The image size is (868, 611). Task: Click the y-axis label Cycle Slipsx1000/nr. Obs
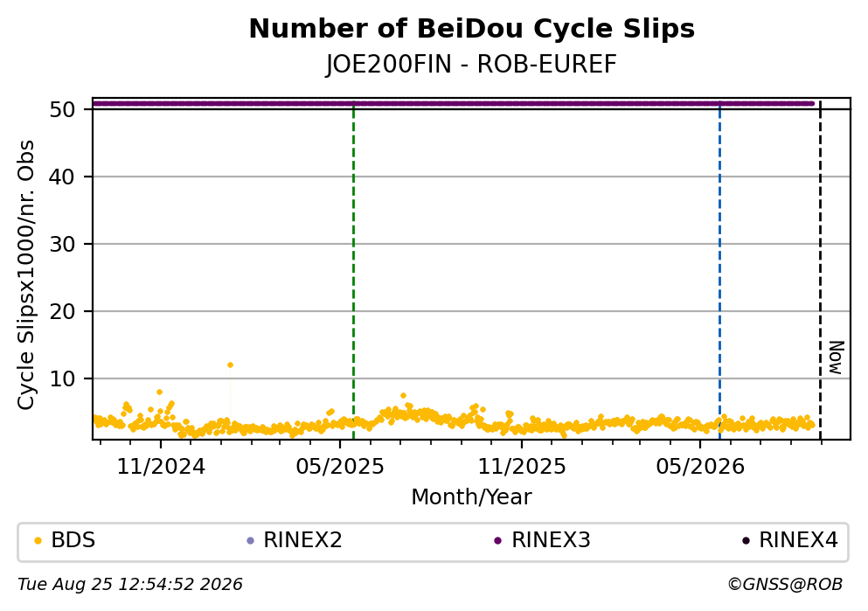(25, 275)
